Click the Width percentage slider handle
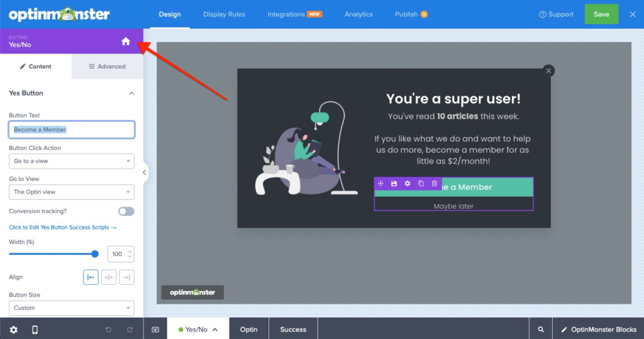The height and width of the screenshot is (339, 644). pos(95,254)
